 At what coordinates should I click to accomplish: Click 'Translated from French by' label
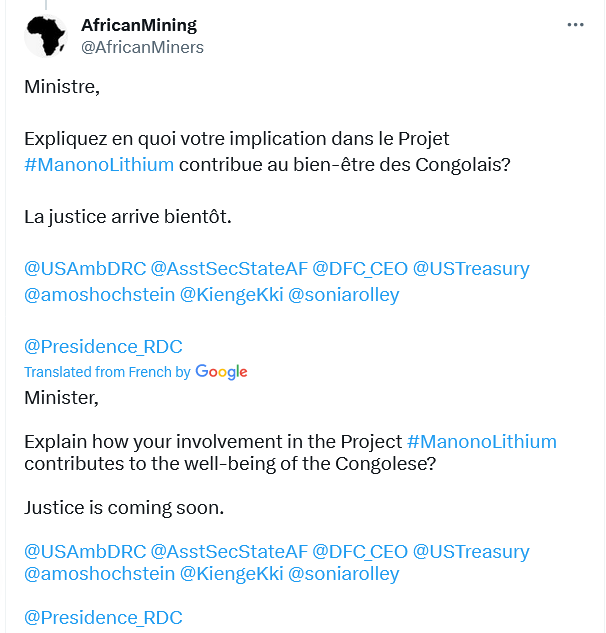[x=107, y=372]
